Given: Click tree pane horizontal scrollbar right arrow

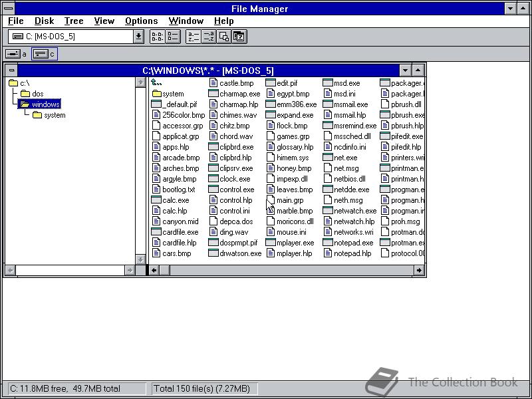Looking at the screenshot, I should (x=130, y=271).
